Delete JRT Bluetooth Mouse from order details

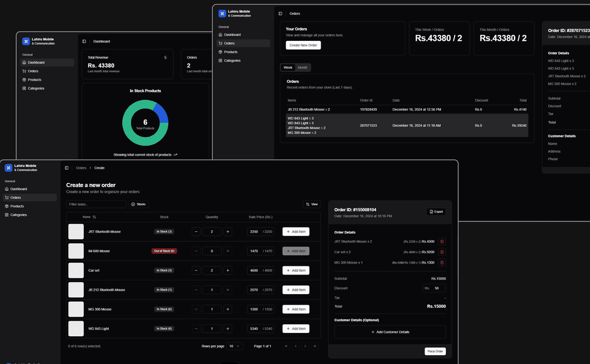(442, 241)
